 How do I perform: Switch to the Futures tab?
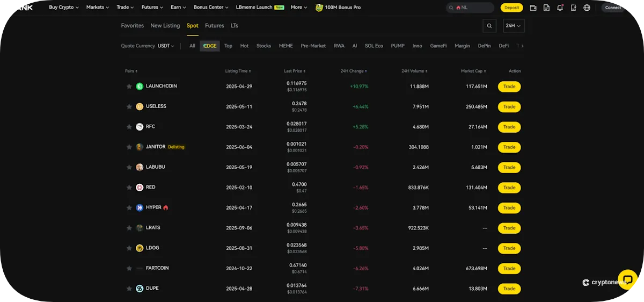(214, 26)
